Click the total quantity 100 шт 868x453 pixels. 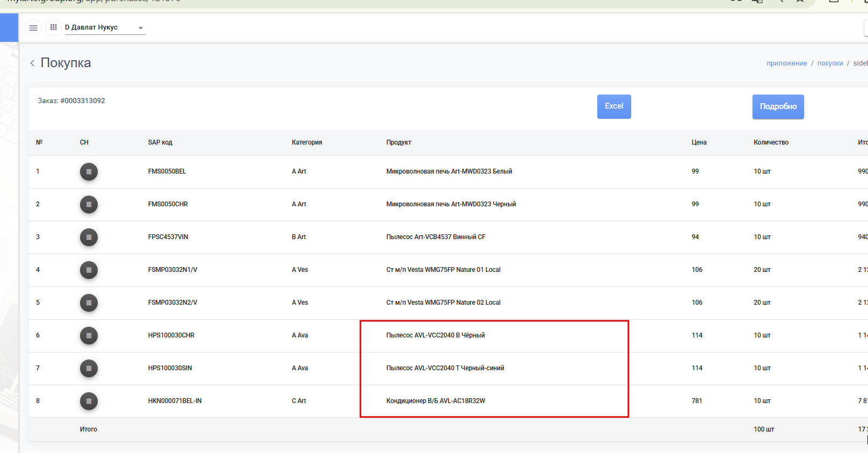[764, 429]
